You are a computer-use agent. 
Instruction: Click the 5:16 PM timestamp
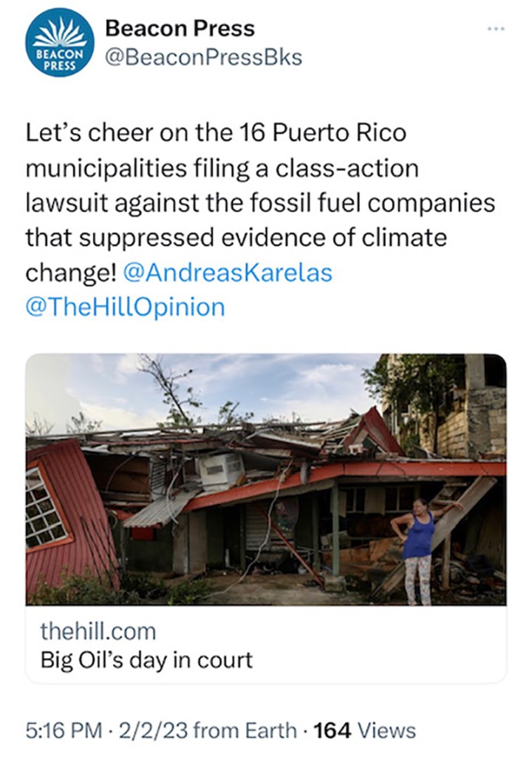64,730
